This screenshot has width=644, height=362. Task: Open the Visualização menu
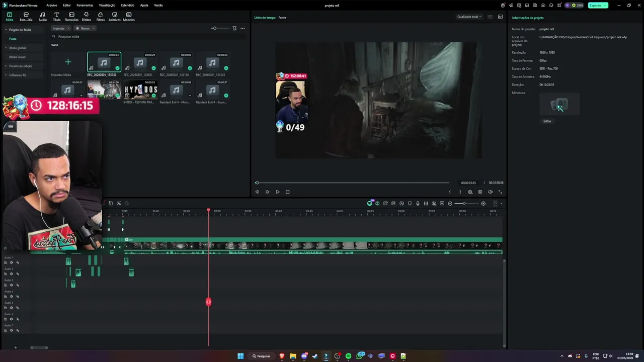pos(107,5)
